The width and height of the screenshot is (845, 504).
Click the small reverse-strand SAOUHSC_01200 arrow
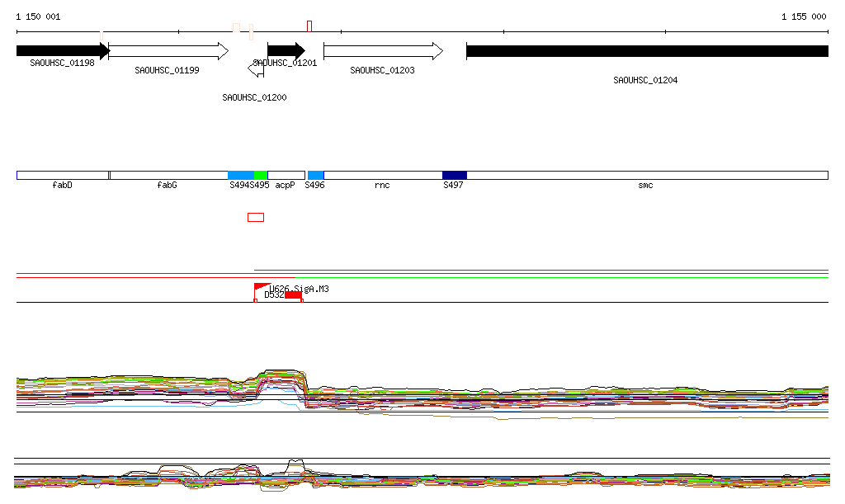click(x=256, y=71)
